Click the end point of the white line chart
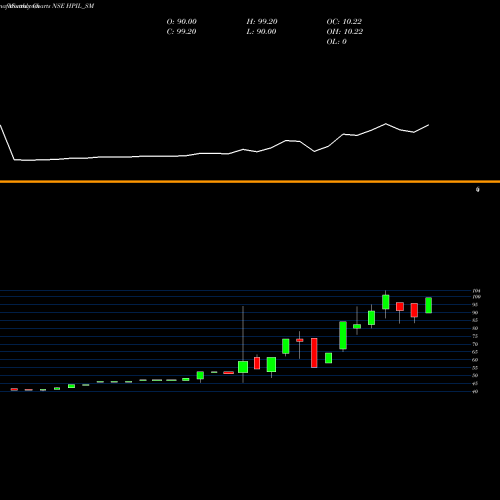Screen dimensions: 500x500 (x=428, y=125)
